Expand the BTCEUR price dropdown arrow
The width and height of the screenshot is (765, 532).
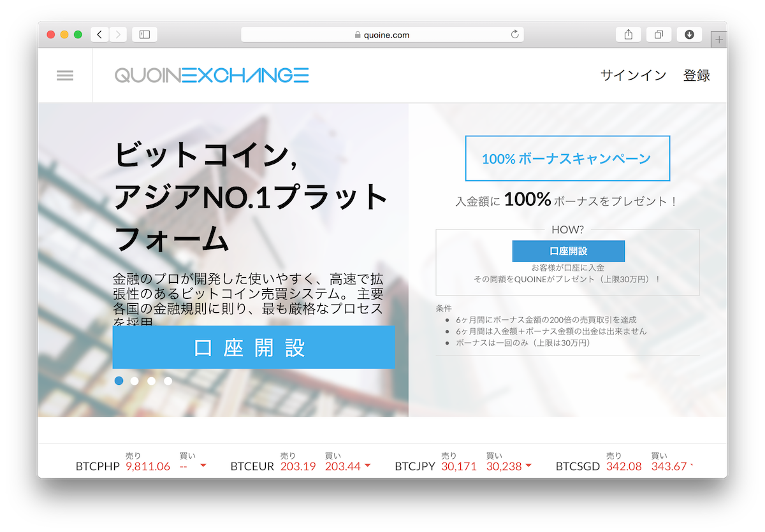point(367,466)
